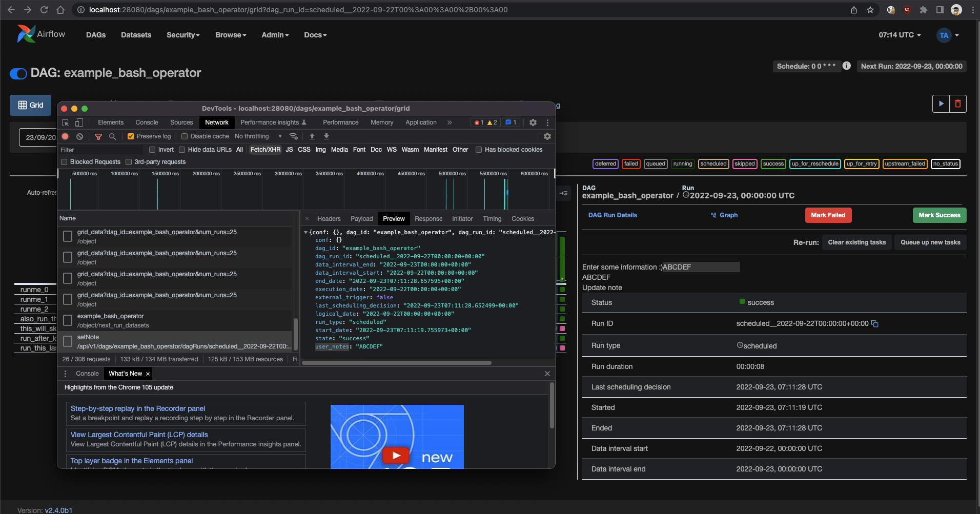Viewport: 980px width, 514px height.
Task: Click the Mark Success button
Action: pos(940,215)
